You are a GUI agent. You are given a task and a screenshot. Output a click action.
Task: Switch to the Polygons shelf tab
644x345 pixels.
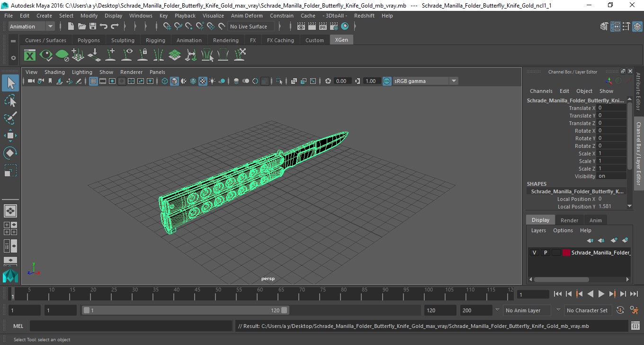[x=89, y=40]
